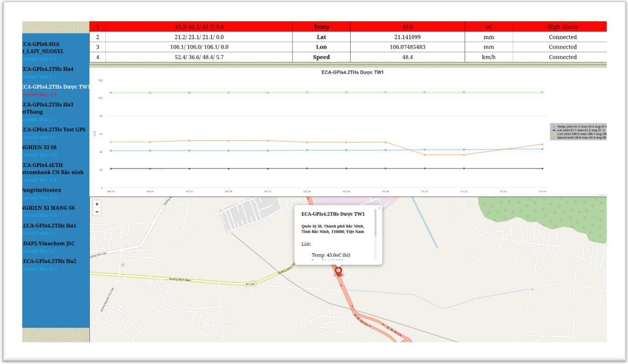628x364 pixels.
Task: Toggle Speed series in chart legend
Action: click(x=579, y=137)
